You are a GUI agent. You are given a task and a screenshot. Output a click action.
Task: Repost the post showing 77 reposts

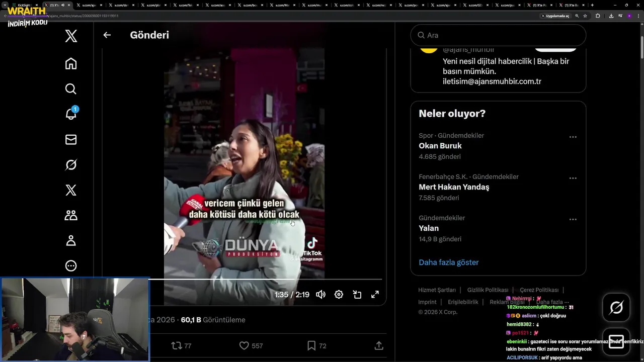click(x=181, y=346)
